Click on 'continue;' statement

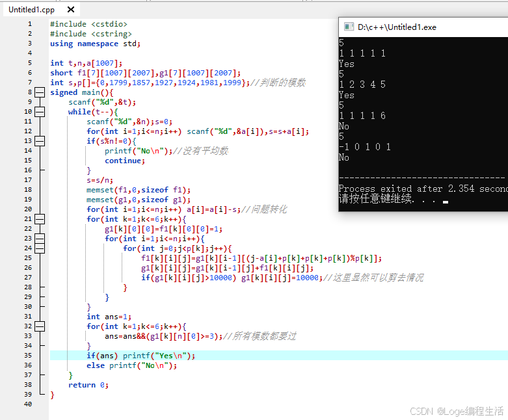(125, 161)
